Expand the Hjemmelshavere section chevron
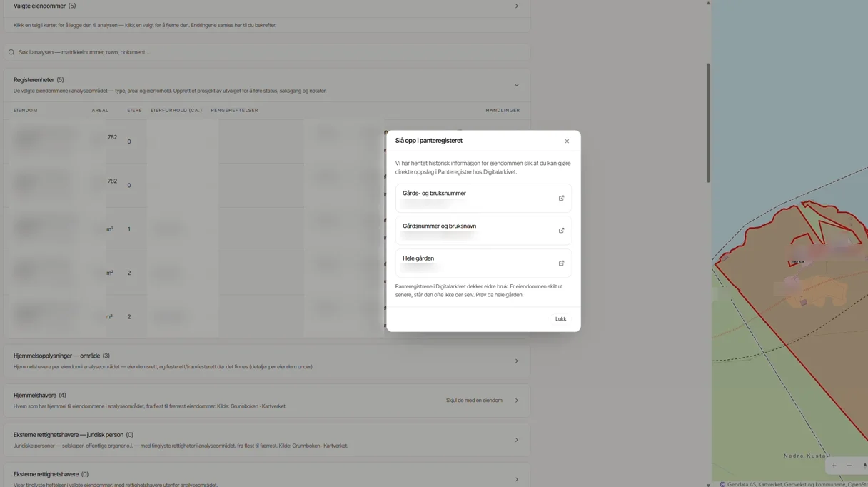Viewport: 868px width, 487px height. click(517, 401)
